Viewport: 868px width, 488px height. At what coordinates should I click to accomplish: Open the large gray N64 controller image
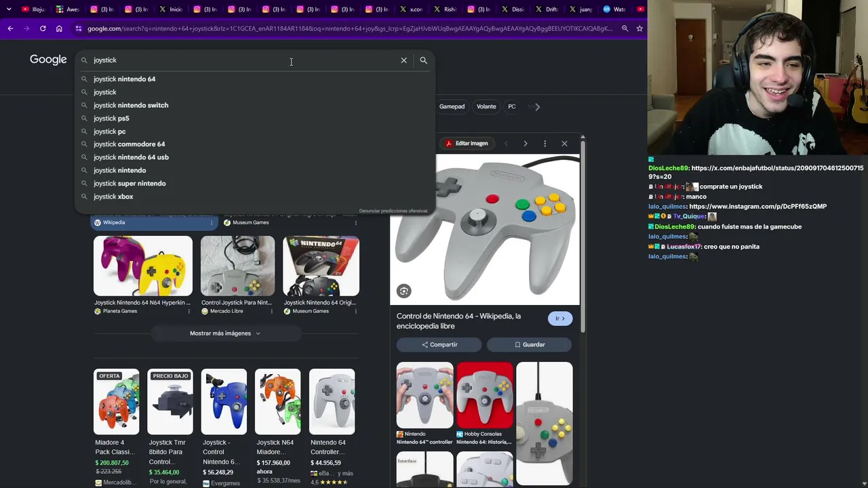tap(485, 230)
